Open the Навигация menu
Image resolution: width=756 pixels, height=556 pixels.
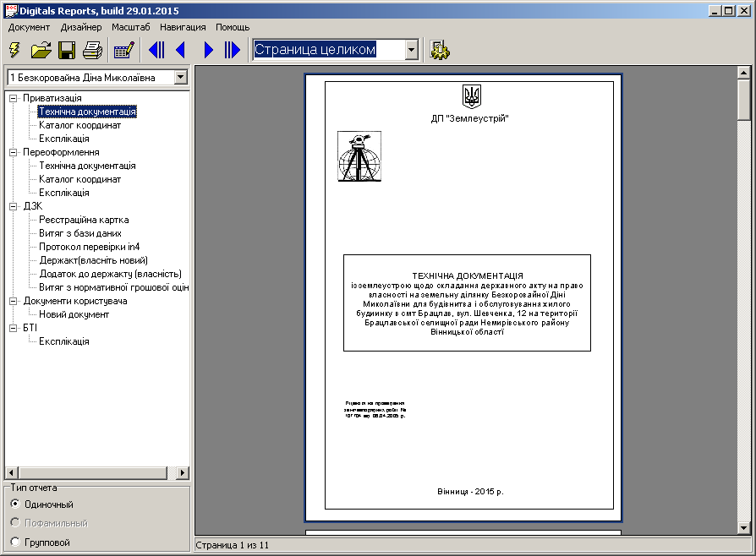(x=183, y=28)
